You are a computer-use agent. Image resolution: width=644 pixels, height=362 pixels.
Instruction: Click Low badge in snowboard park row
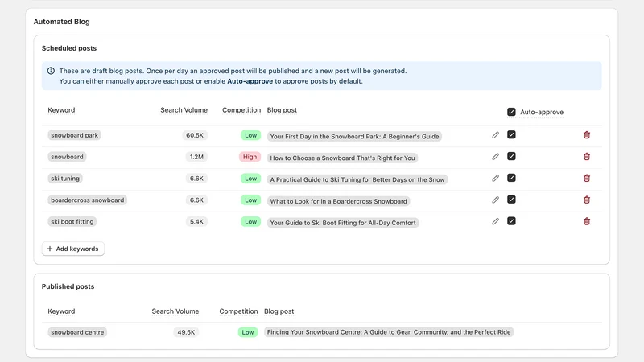click(x=250, y=135)
